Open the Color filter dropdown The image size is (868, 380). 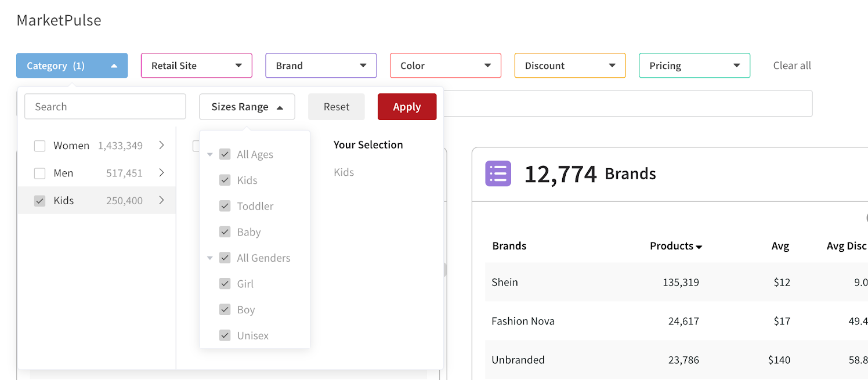(x=446, y=66)
